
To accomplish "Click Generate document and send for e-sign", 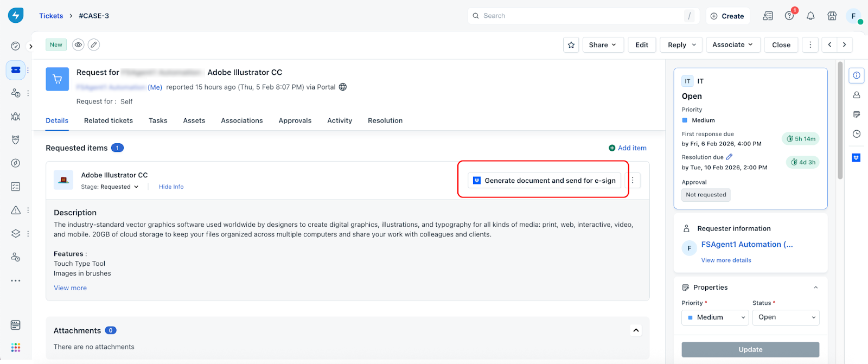I will point(544,181).
